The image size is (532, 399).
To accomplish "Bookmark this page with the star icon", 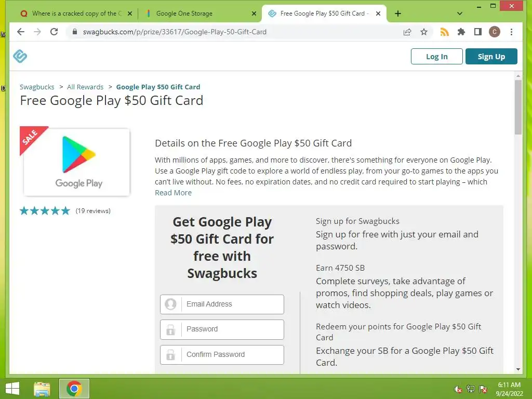I will [x=424, y=32].
